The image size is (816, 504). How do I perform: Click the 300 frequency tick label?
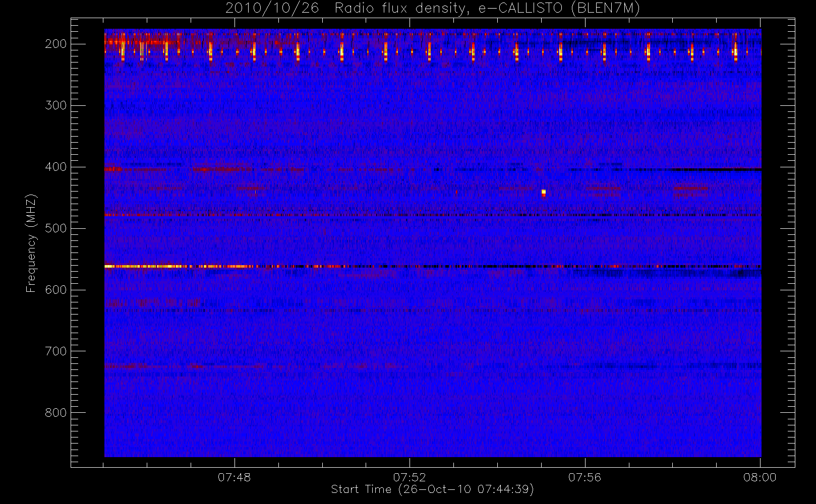point(56,105)
